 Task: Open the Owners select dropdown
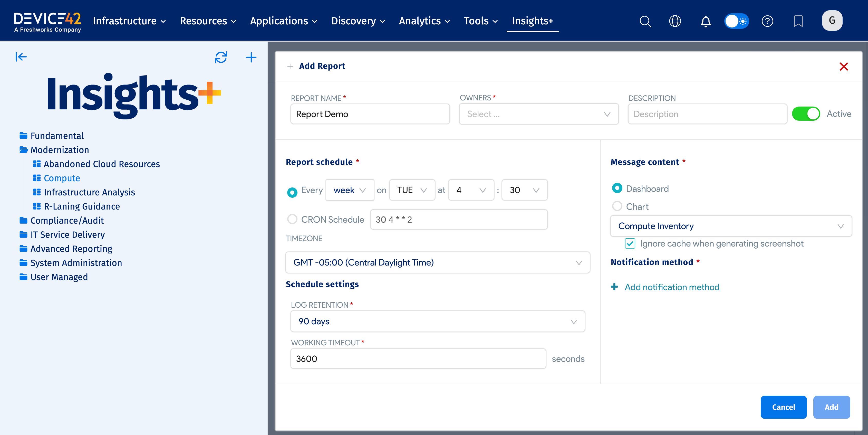tap(538, 114)
